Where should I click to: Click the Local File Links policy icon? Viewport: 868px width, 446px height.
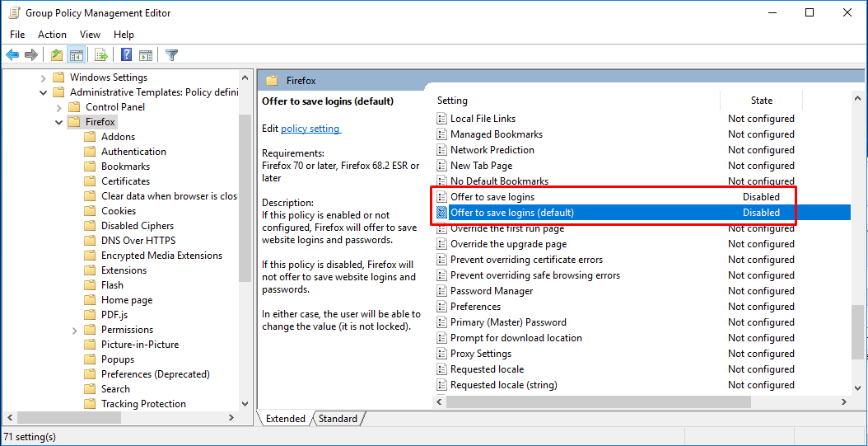click(x=441, y=119)
